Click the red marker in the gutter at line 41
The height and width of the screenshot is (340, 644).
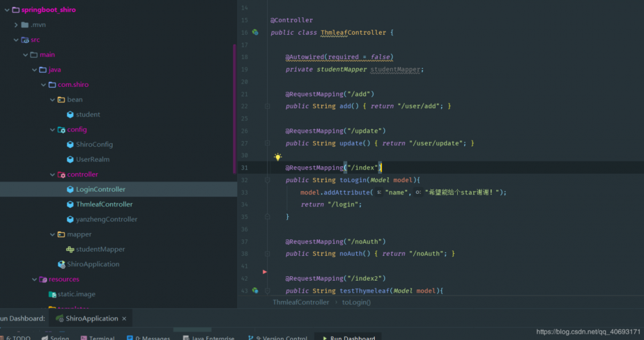tap(265, 272)
